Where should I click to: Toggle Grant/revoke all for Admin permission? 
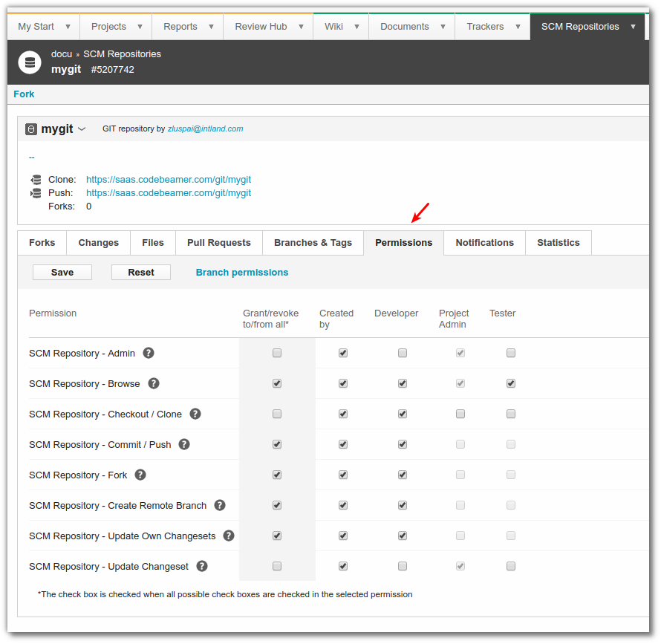[x=277, y=353]
